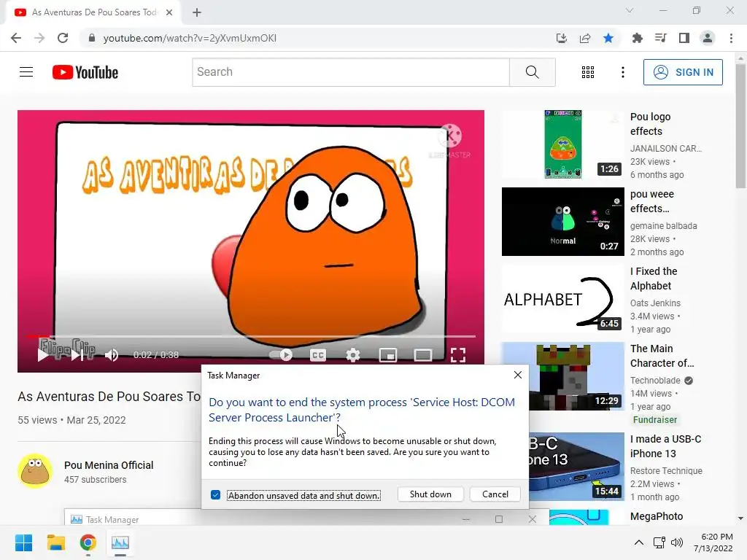Screen dimensions: 747x560
Task: Open the media controls icon in Chrome
Action: [x=660, y=38]
